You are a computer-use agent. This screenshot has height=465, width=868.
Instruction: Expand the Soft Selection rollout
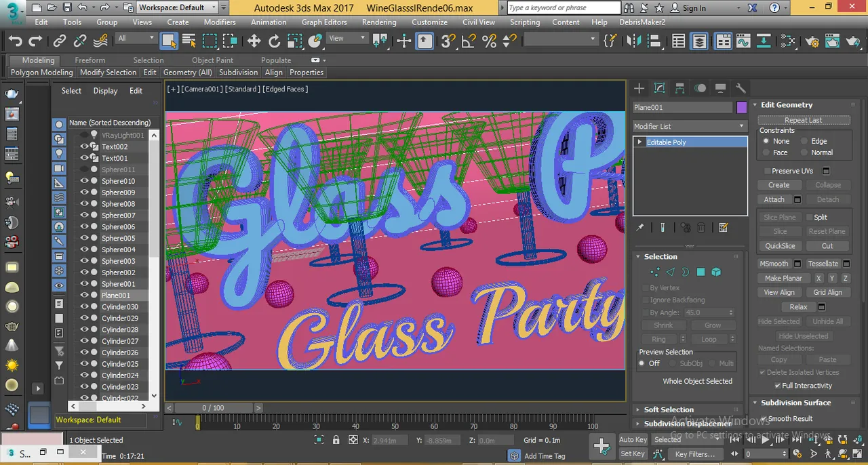669,409
